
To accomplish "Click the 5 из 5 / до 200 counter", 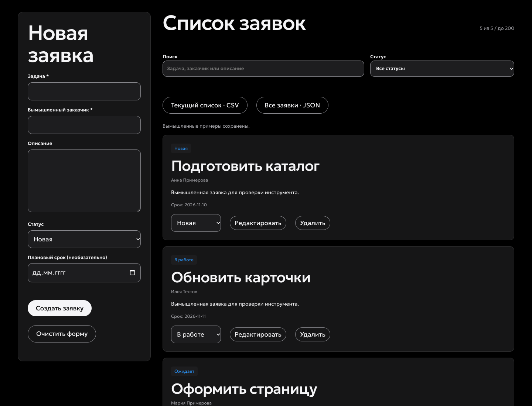I will pos(497,28).
